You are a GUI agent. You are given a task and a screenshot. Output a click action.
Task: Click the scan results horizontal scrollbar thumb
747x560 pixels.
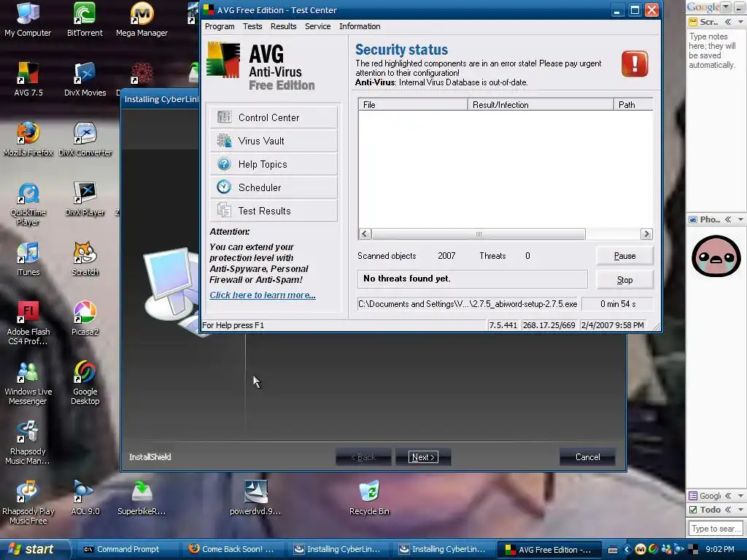(479, 234)
